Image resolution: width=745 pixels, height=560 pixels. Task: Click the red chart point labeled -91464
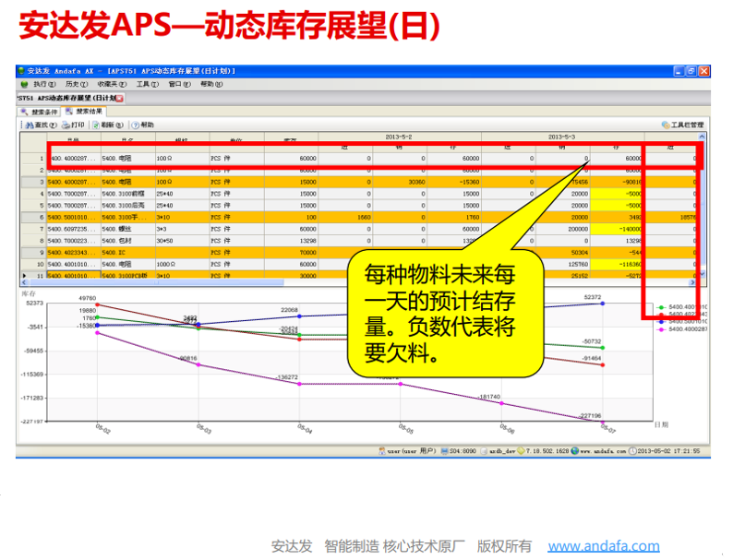click(603, 364)
